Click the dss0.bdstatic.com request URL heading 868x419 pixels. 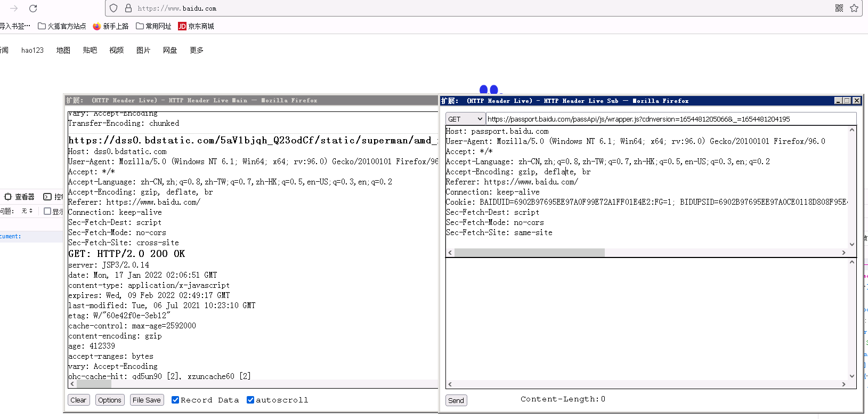pyautogui.click(x=253, y=140)
